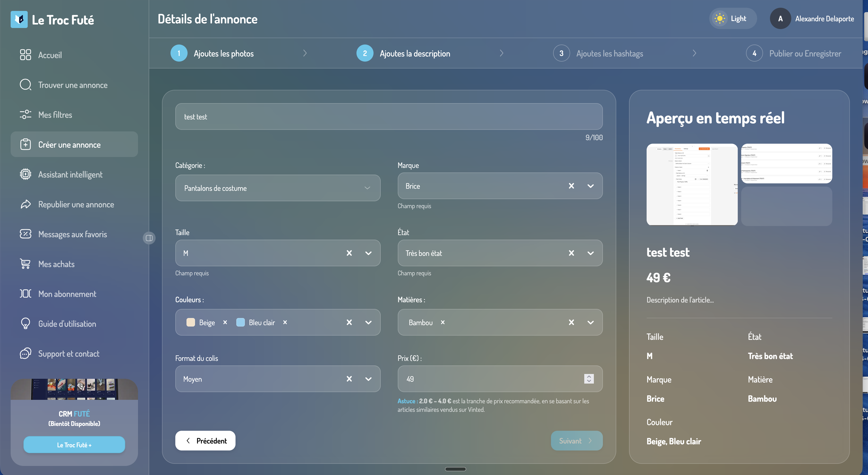Expand the État dropdown chevron
The image size is (868, 475).
(x=590, y=253)
